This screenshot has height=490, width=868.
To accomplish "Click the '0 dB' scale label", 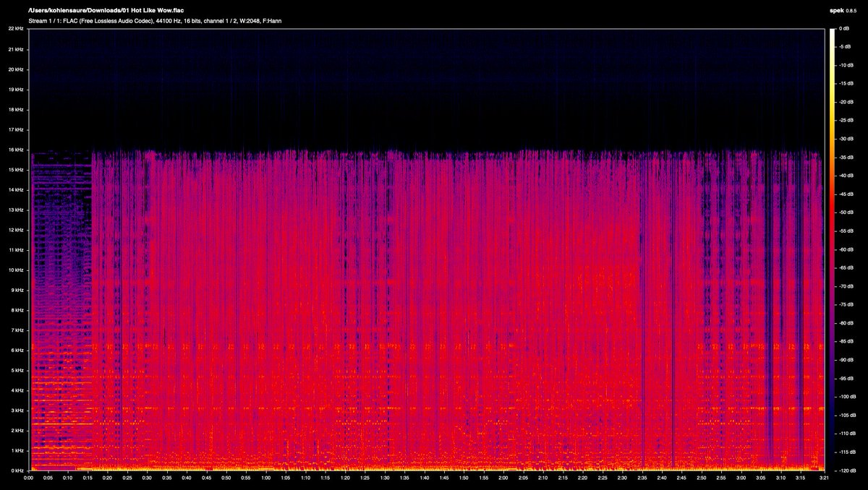I will tap(844, 28).
